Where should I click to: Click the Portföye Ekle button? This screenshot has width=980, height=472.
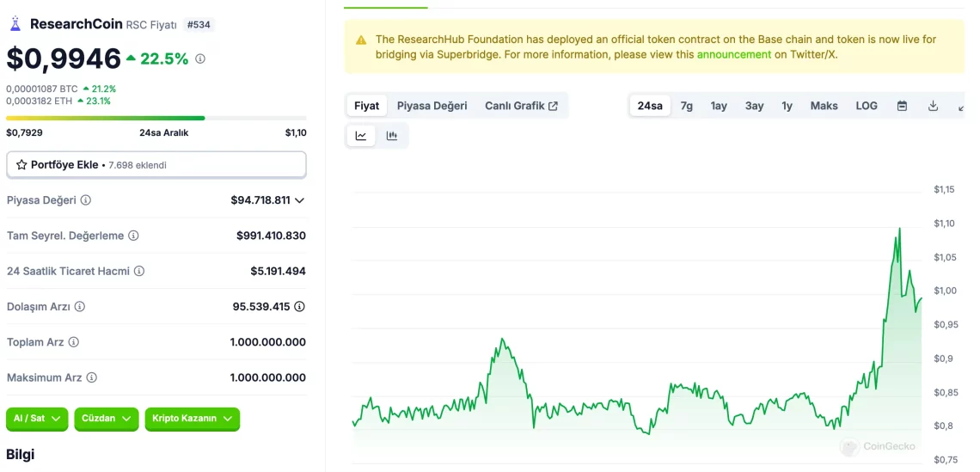point(156,165)
